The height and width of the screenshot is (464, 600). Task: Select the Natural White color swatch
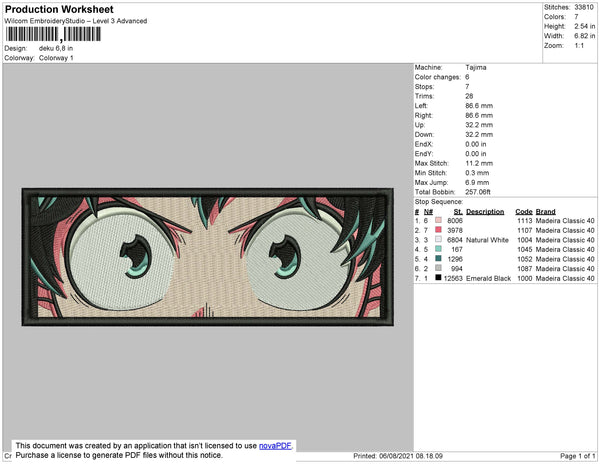438,239
